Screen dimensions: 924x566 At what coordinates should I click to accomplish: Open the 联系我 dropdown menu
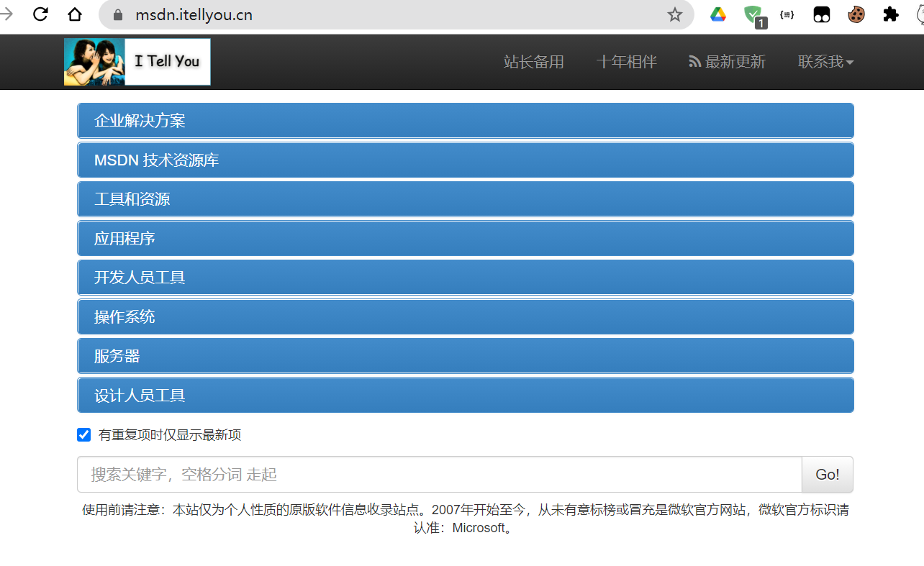(826, 62)
